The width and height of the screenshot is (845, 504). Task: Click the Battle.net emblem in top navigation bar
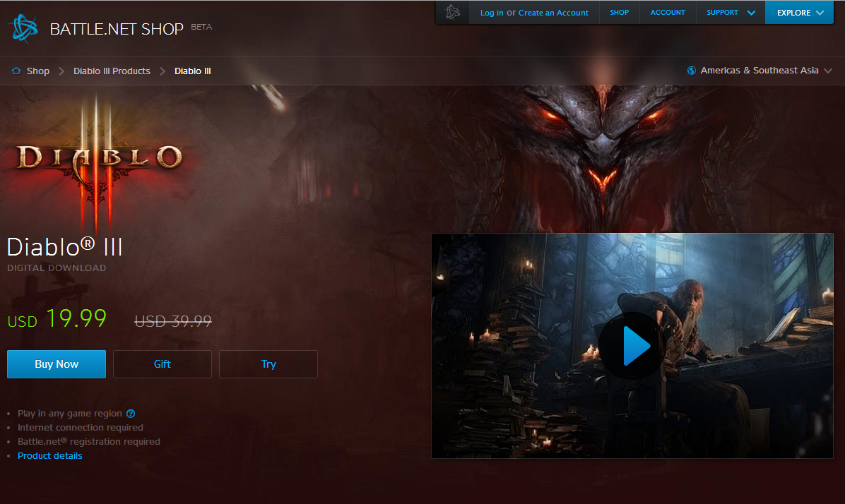pos(453,13)
